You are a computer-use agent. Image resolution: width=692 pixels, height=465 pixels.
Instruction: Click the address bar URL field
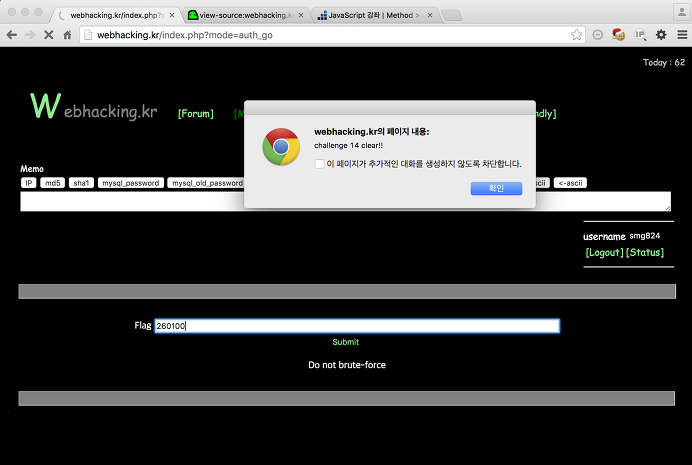pyautogui.click(x=331, y=35)
